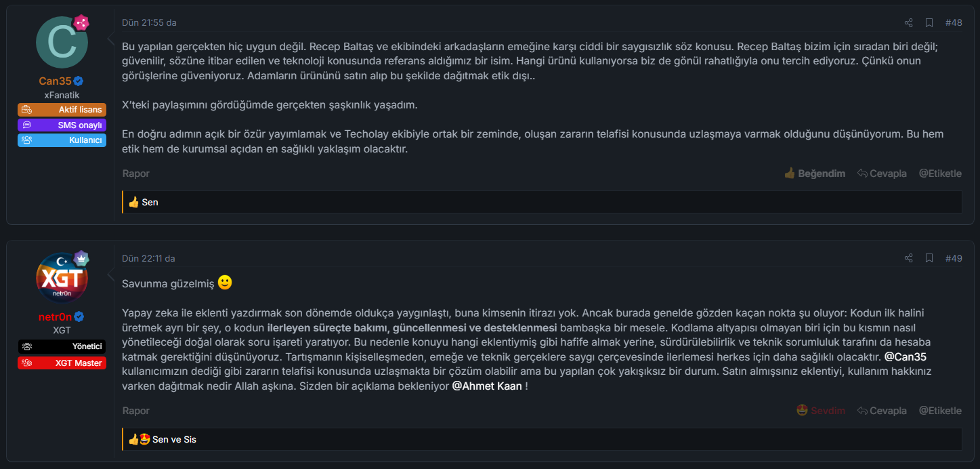Open the @Can35 mention in post #49

click(x=906, y=356)
